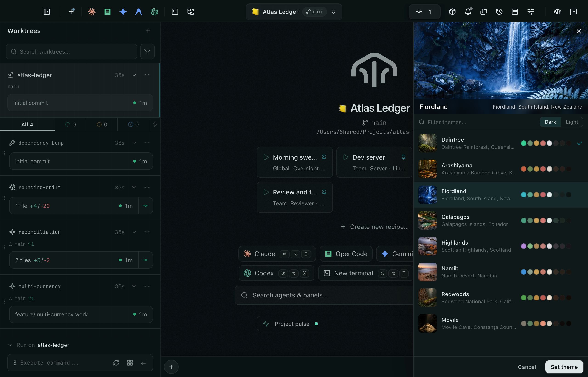Click the Codex icon in top toolbar
The height and width of the screenshot is (377, 588).
click(x=154, y=12)
